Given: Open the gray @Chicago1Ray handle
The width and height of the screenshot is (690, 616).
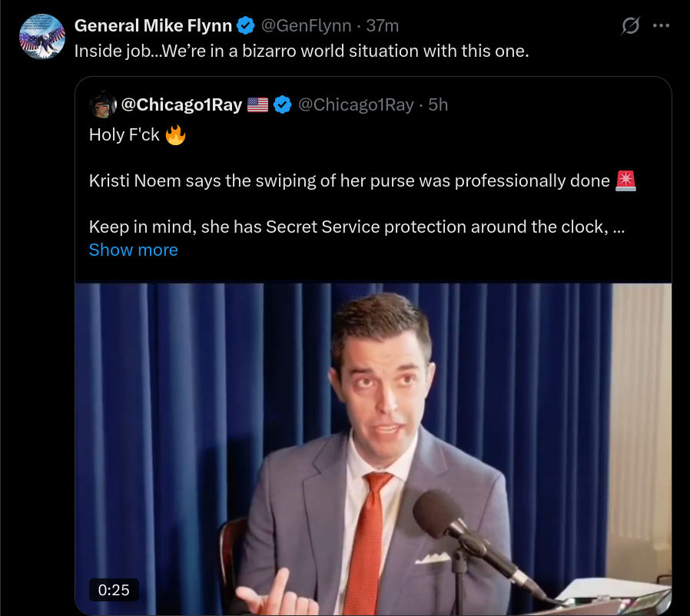Looking at the screenshot, I should tap(356, 104).
